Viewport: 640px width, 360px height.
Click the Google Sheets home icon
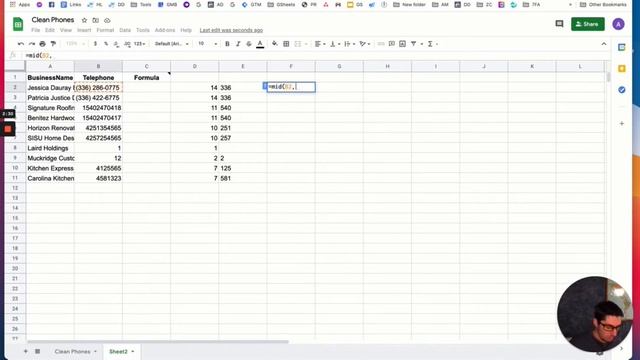point(18,24)
